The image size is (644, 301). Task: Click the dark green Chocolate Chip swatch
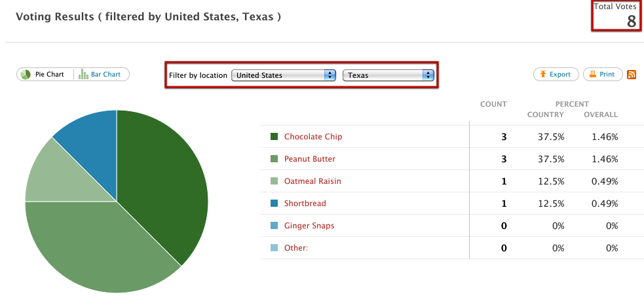275,137
